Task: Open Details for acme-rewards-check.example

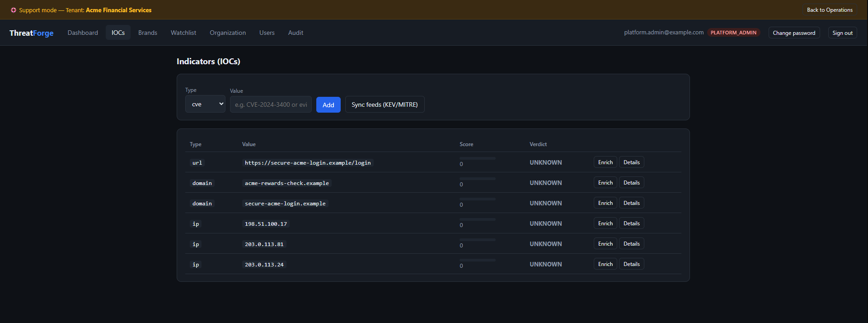Action: (x=631, y=183)
